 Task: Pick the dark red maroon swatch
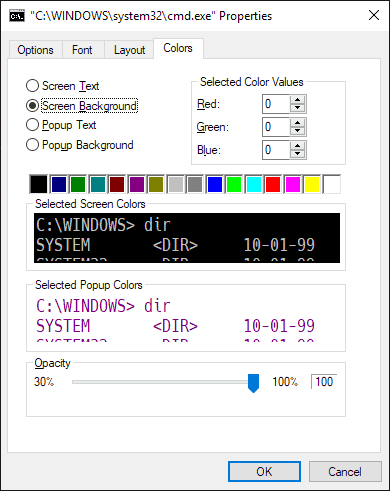117,184
